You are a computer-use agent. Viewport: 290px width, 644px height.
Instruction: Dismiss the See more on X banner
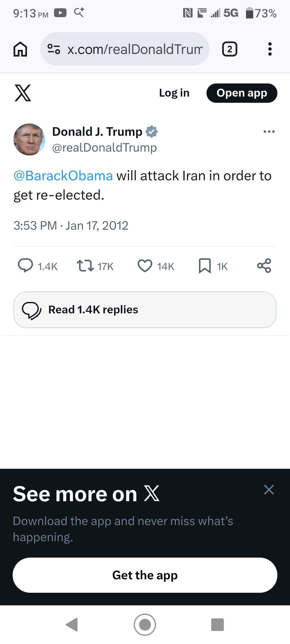pyautogui.click(x=269, y=490)
